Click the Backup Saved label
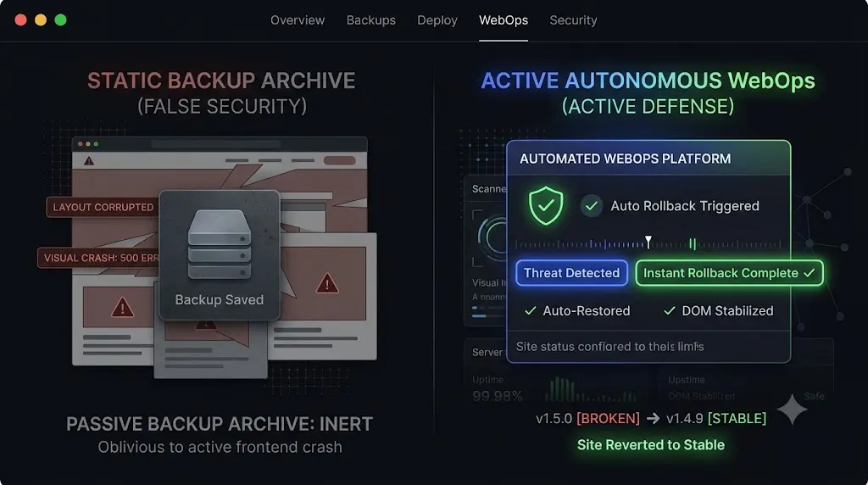868x485 pixels. 220,299
